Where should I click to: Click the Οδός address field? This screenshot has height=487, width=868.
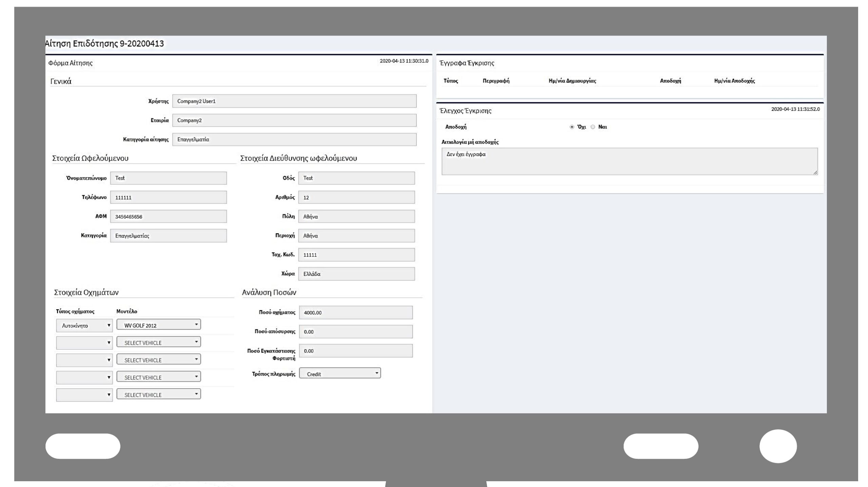(x=356, y=178)
